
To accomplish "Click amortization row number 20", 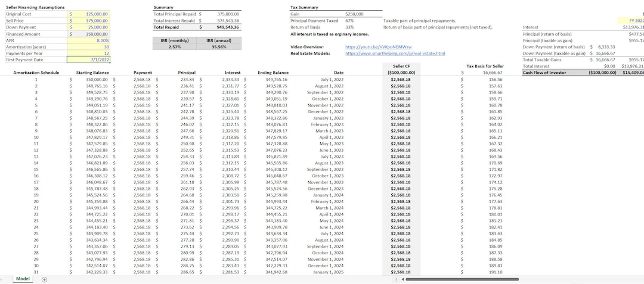I will [x=36, y=201].
